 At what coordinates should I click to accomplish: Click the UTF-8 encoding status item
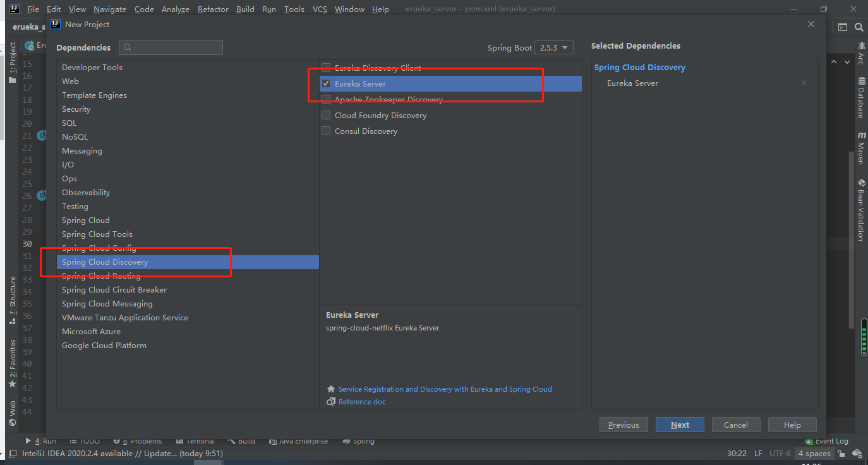[780, 453]
